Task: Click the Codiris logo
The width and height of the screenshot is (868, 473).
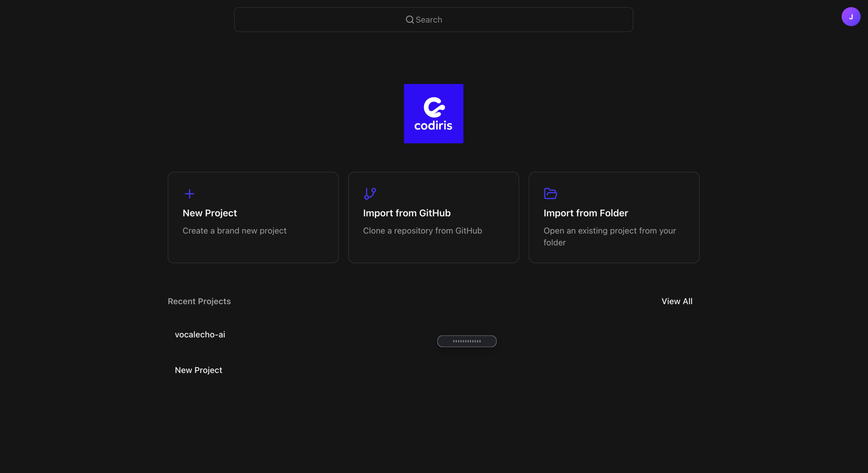Action: pos(434,114)
